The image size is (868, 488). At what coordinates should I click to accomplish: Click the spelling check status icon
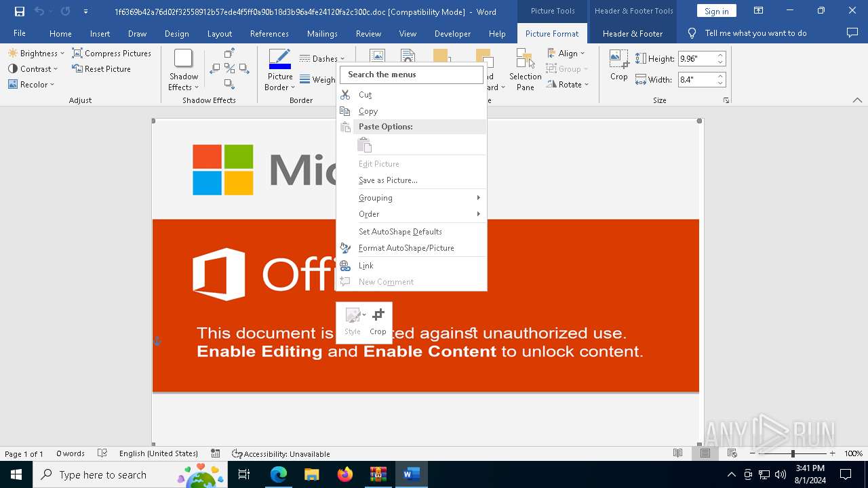pyautogui.click(x=102, y=453)
